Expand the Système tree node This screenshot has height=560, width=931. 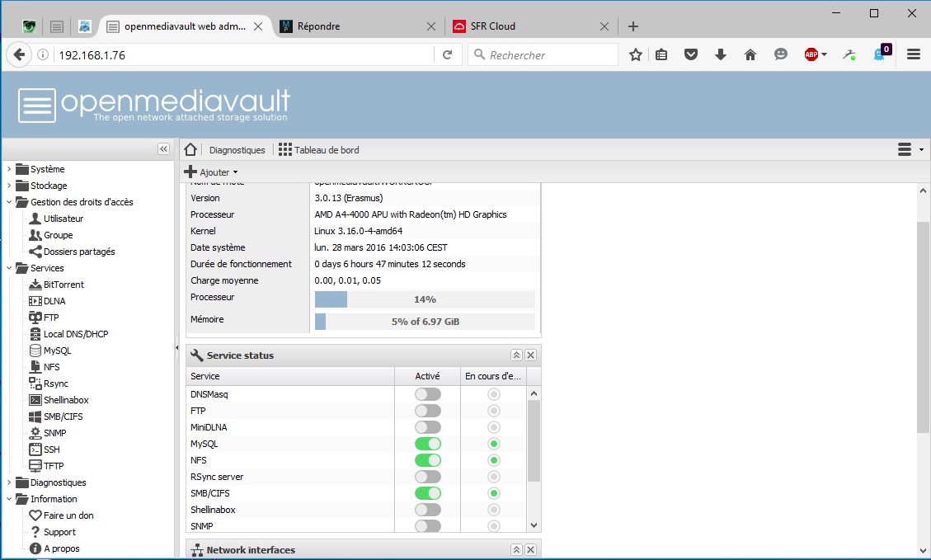[x=9, y=169]
